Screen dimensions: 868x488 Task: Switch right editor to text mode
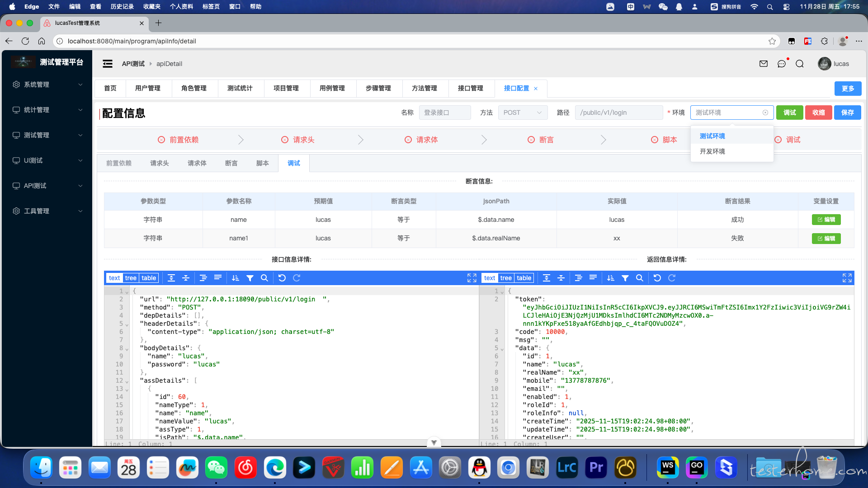[489, 278]
